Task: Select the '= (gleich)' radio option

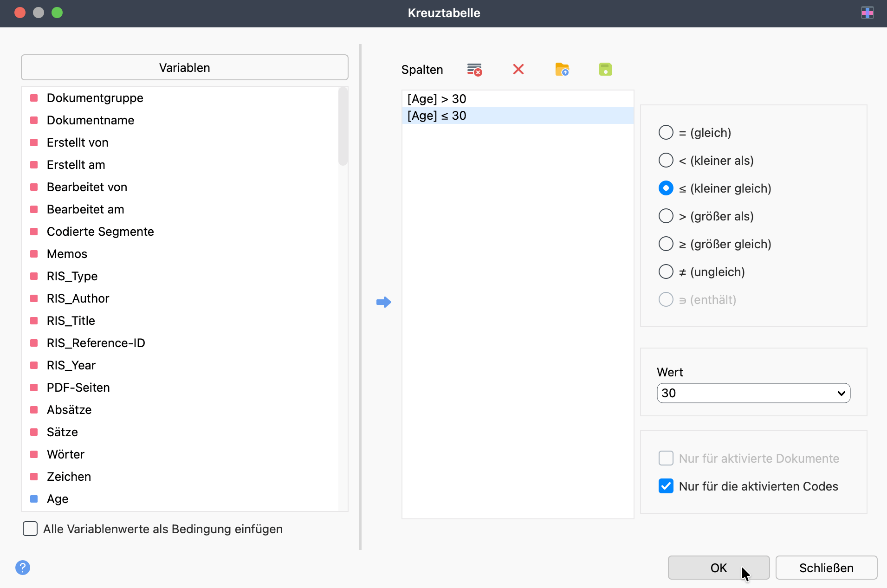Action: pos(666,133)
